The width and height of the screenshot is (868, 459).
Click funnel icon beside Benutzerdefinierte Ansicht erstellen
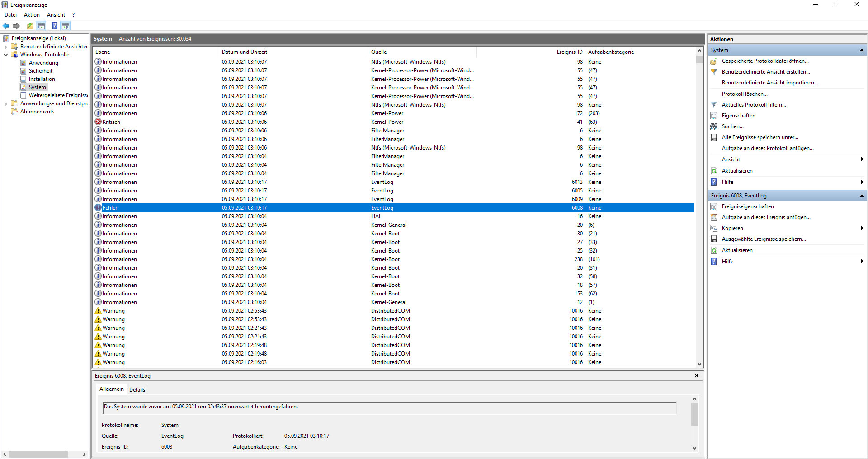coord(714,72)
